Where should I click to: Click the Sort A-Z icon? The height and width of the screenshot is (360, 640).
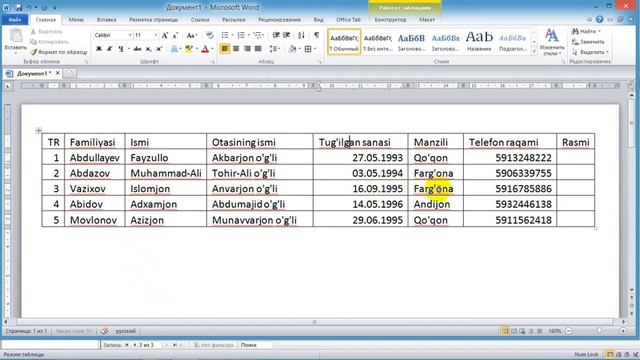click(x=301, y=36)
